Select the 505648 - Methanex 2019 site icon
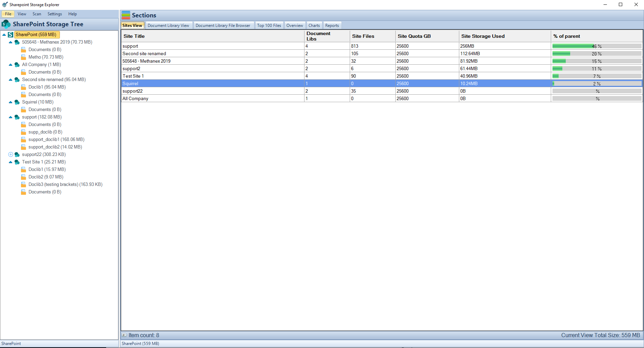 (17, 42)
